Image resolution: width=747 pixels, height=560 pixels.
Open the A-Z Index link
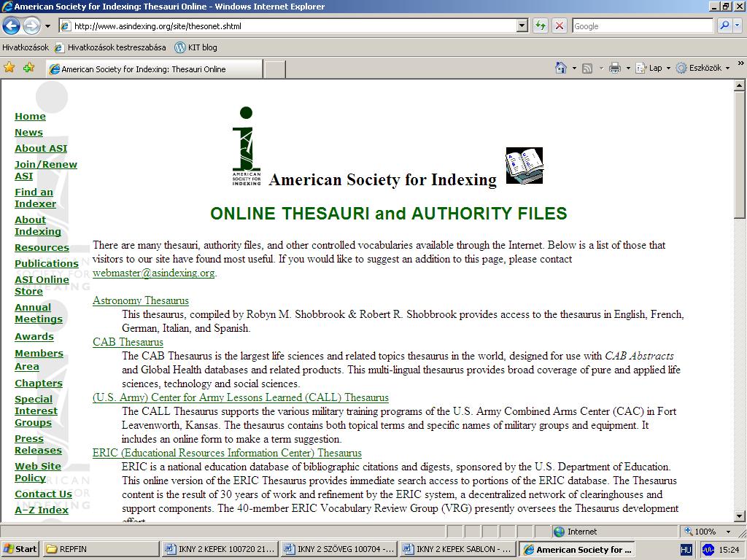[42, 510]
